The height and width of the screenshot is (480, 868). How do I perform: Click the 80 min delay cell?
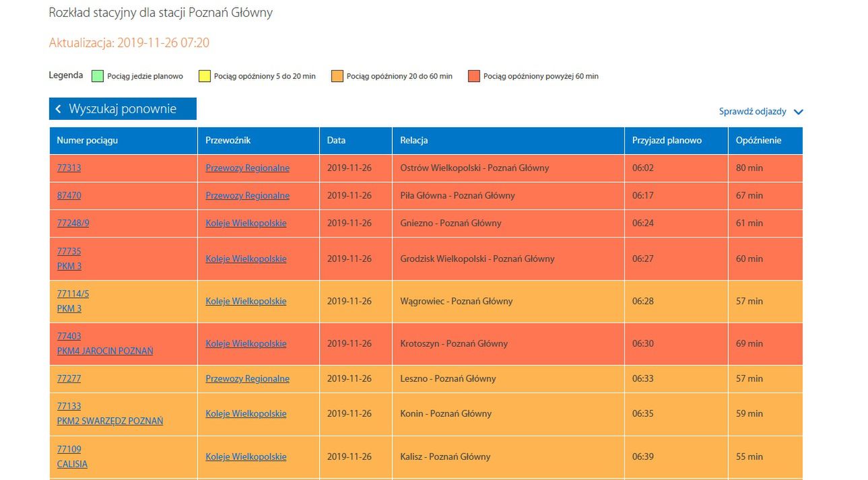pyautogui.click(x=766, y=168)
